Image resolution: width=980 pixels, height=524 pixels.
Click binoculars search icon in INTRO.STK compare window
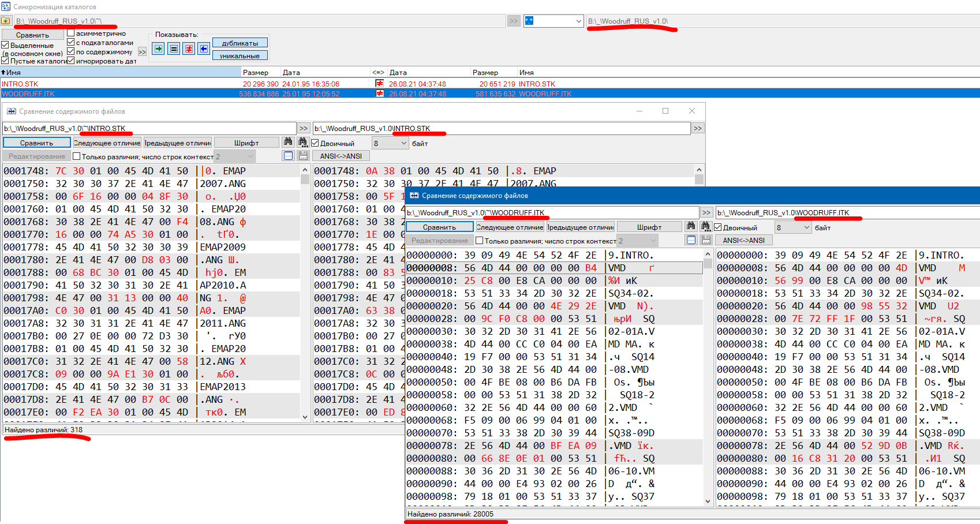pyautogui.click(x=288, y=143)
